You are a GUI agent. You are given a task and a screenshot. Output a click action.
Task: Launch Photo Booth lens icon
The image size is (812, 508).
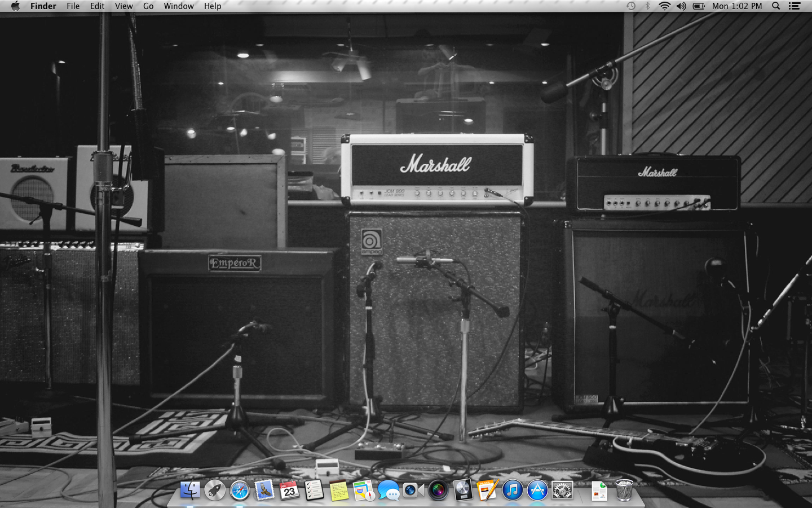pos(438,490)
